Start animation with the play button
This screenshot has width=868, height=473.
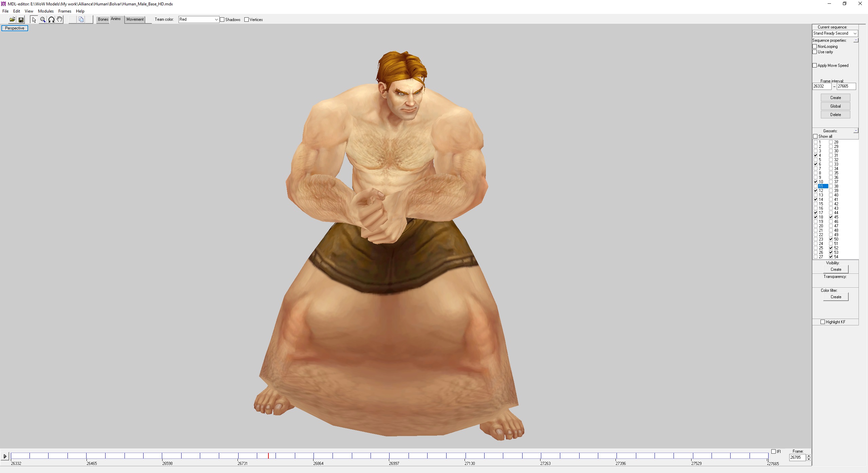pos(5,456)
